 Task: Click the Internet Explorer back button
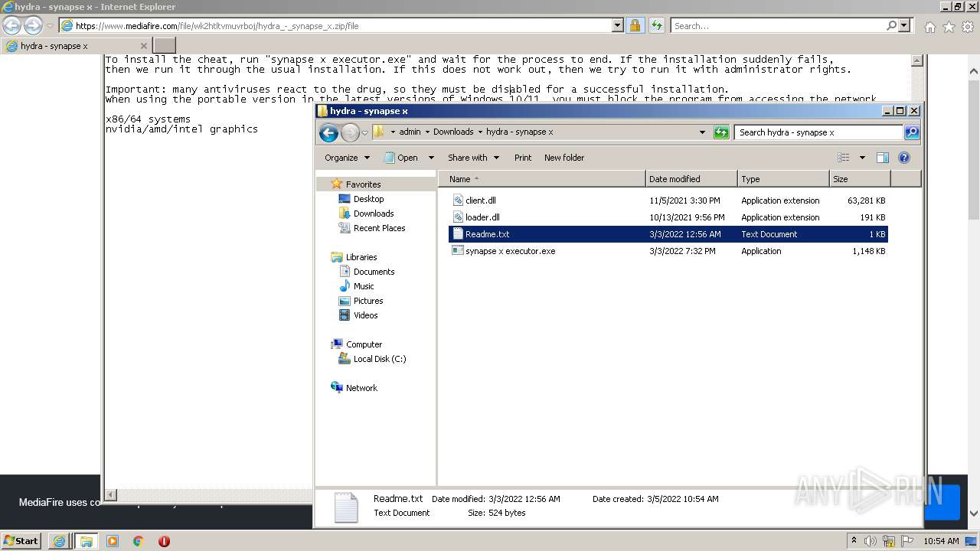coord(11,25)
